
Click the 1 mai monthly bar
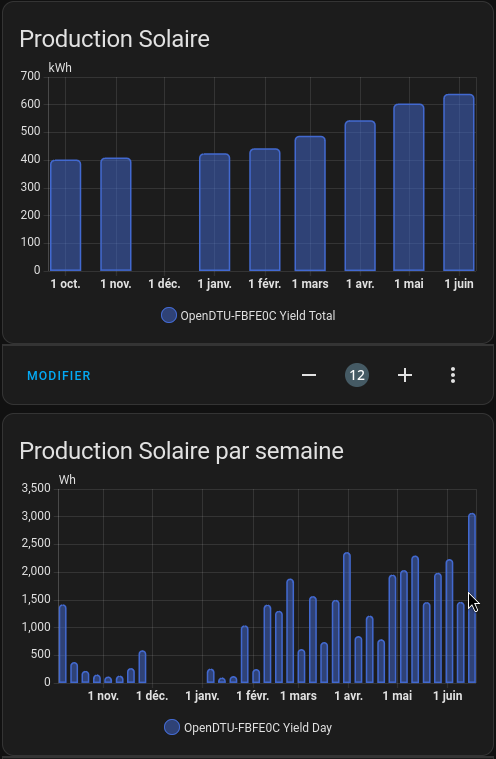(x=409, y=187)
